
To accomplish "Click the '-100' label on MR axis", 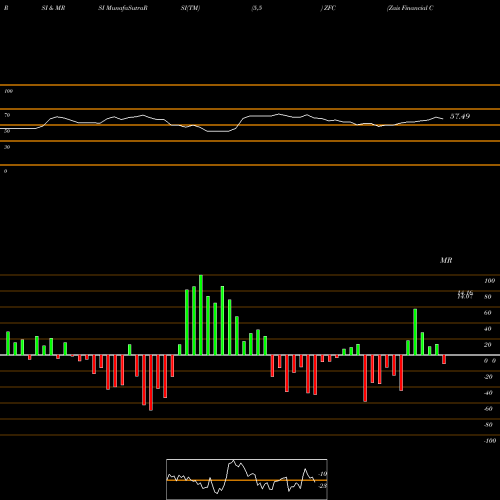I will point(489,441).
